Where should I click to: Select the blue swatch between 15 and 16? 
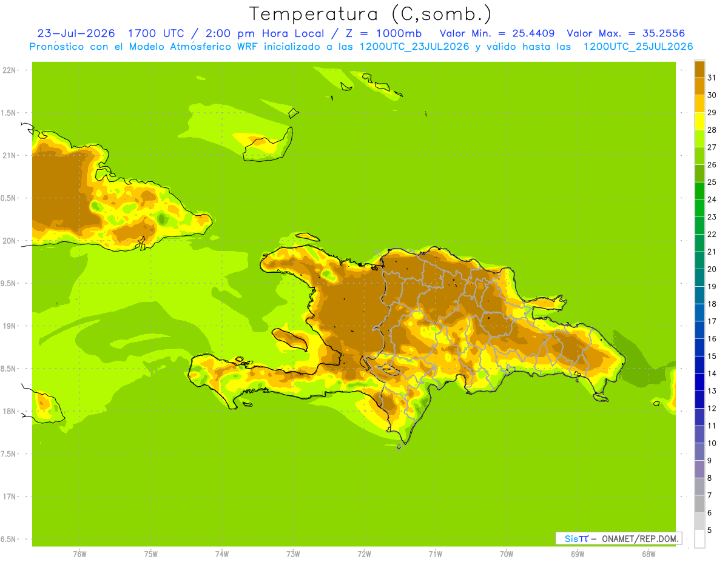coord(699,347)
